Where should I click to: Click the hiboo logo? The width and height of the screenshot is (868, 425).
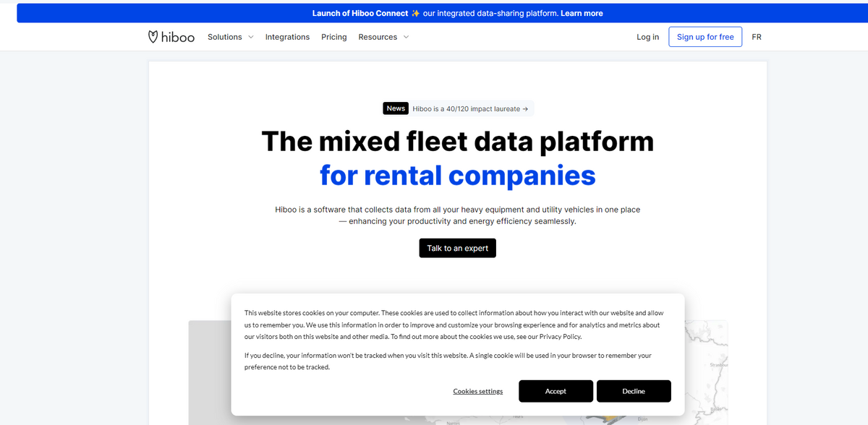(171, 37)
